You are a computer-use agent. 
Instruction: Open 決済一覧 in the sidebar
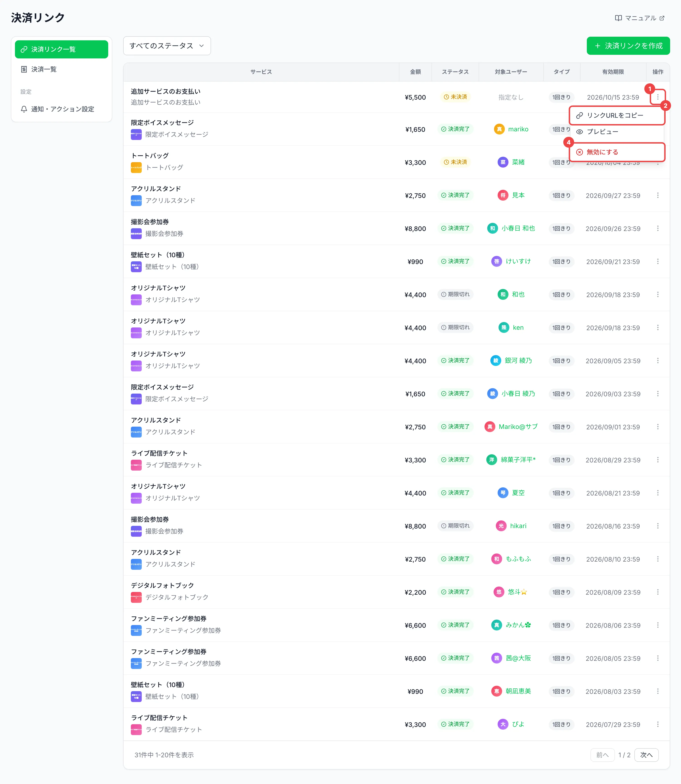pyautogui.click(x=62, y=69)
